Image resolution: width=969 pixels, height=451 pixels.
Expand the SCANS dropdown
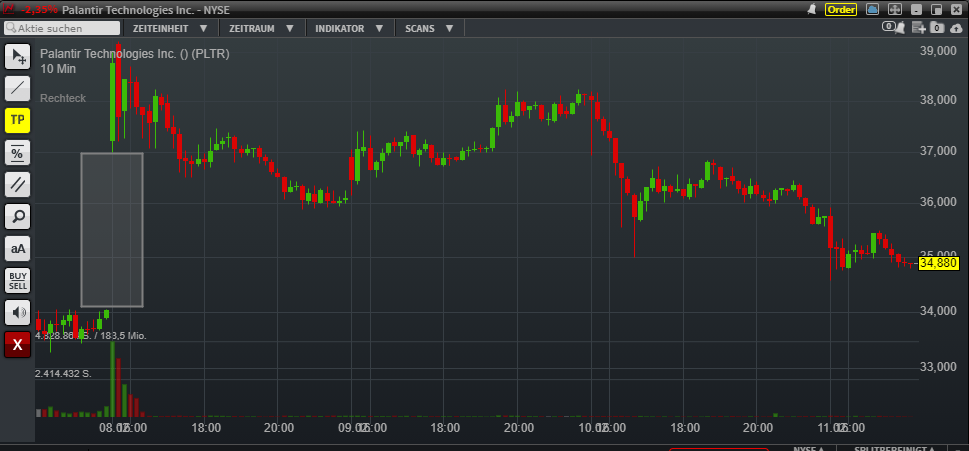pos(429,28)
